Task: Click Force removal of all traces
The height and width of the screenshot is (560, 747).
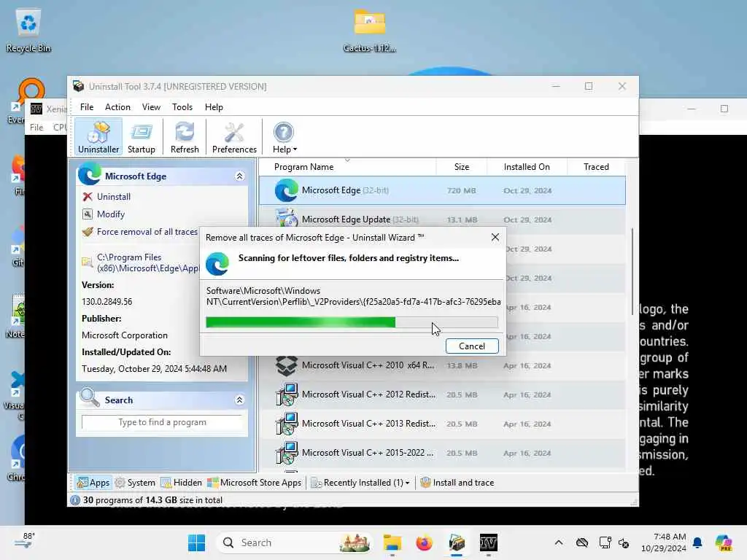Action: (x=147, y=232)
